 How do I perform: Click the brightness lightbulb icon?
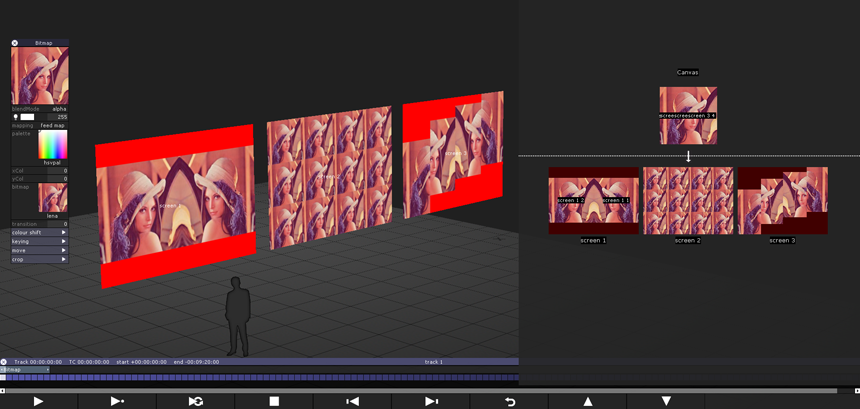tap(16, 117)
